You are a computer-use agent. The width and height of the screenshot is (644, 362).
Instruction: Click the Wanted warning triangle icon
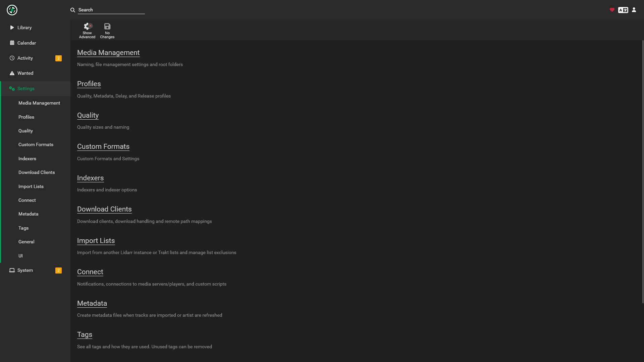tap(12, 73)
